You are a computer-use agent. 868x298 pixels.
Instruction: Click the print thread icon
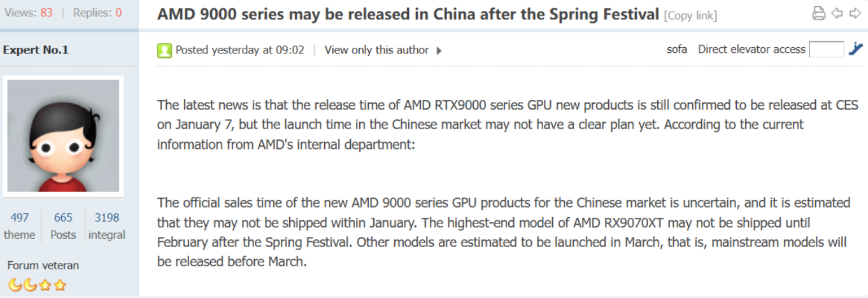click(x=819, y=13)
